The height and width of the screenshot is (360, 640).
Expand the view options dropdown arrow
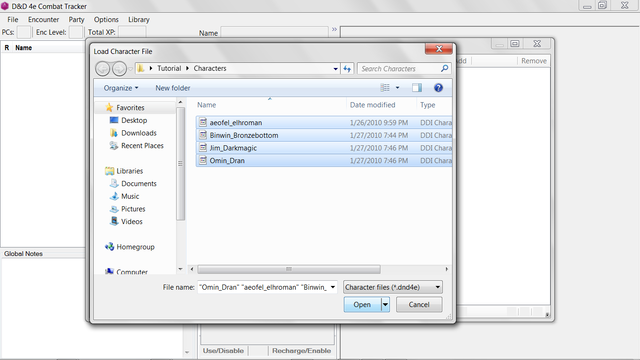[398, 88]
